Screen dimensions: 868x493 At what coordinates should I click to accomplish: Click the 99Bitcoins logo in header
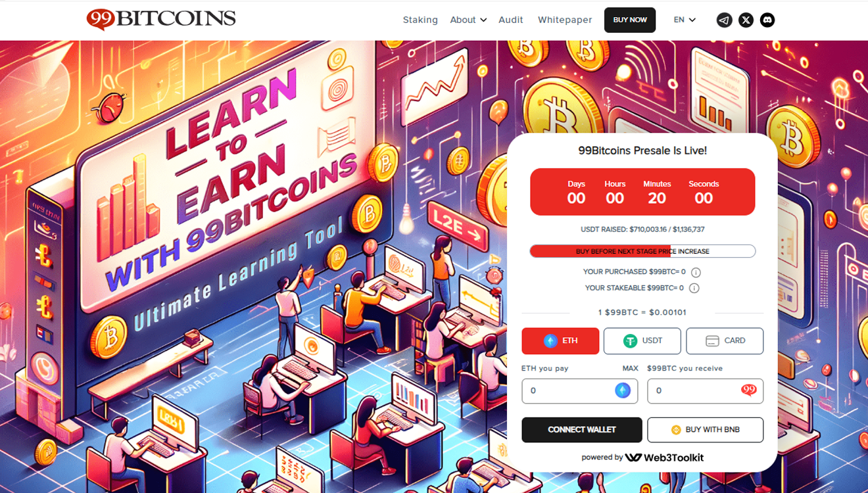[x=161, y=19]
